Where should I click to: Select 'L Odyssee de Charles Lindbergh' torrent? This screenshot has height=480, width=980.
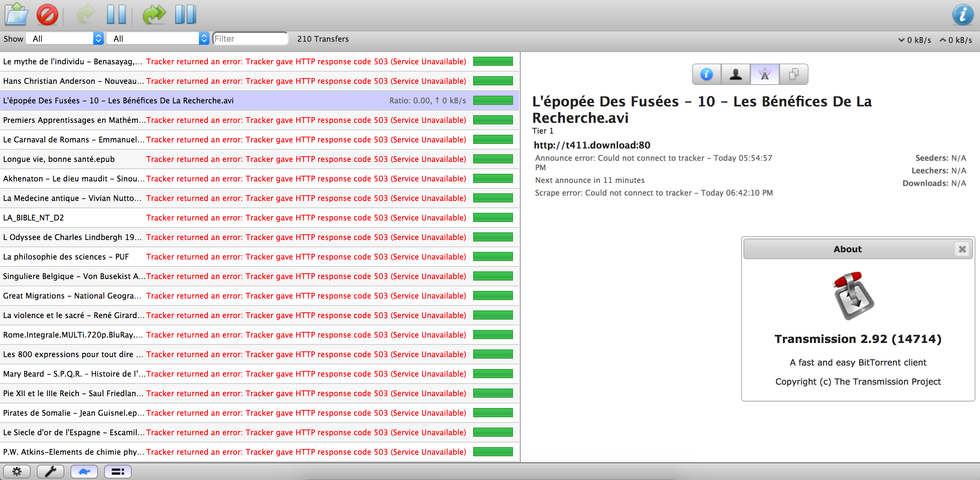tap(260, 237)
